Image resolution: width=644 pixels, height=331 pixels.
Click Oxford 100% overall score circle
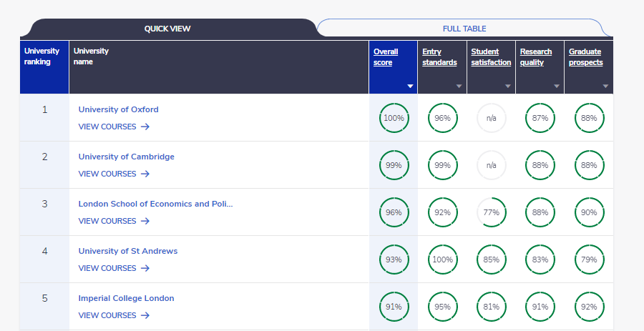pos(394,118)
